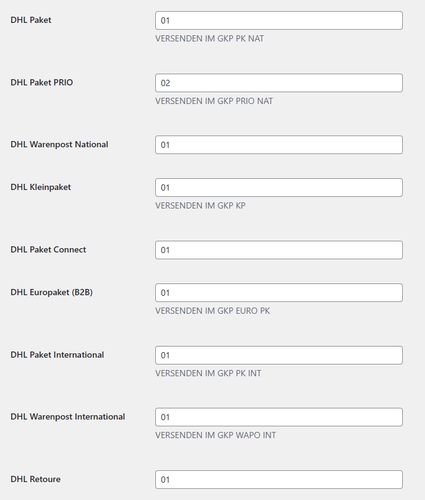
Task: Click the VERSENDEN IM GKP WAPO INT hint
Action: (215, 435)
